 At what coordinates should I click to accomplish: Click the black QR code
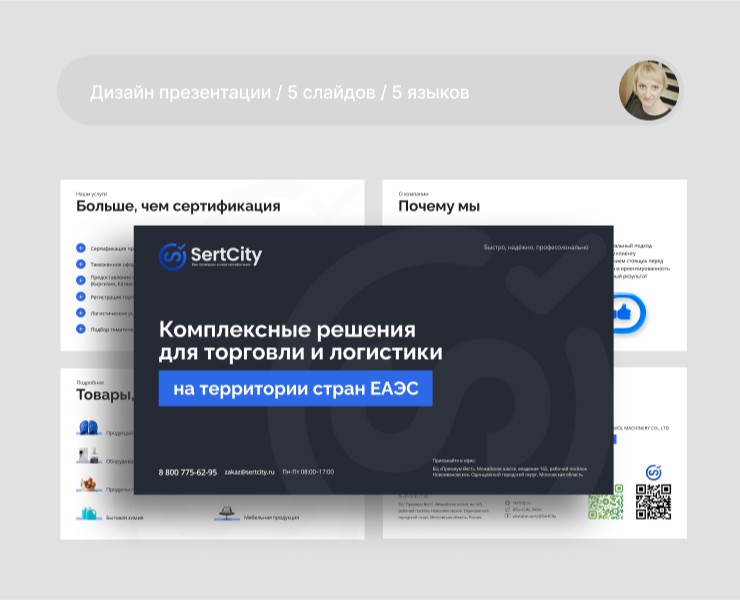click(653, 502)
